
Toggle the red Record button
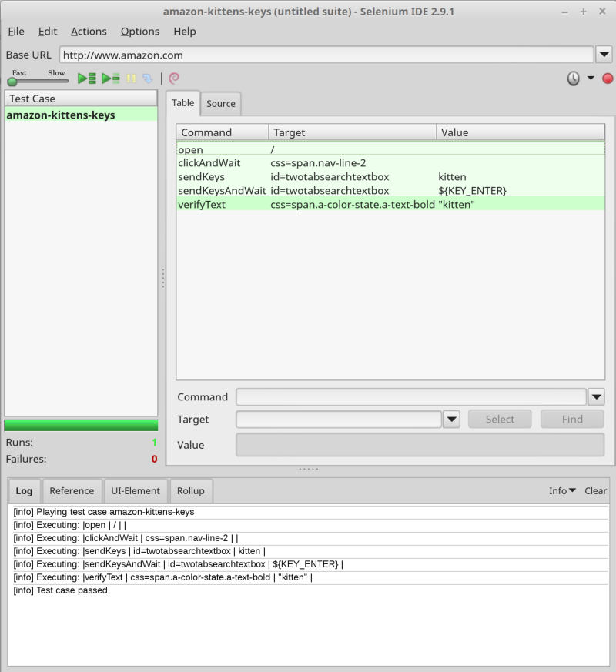click(608, 79)
